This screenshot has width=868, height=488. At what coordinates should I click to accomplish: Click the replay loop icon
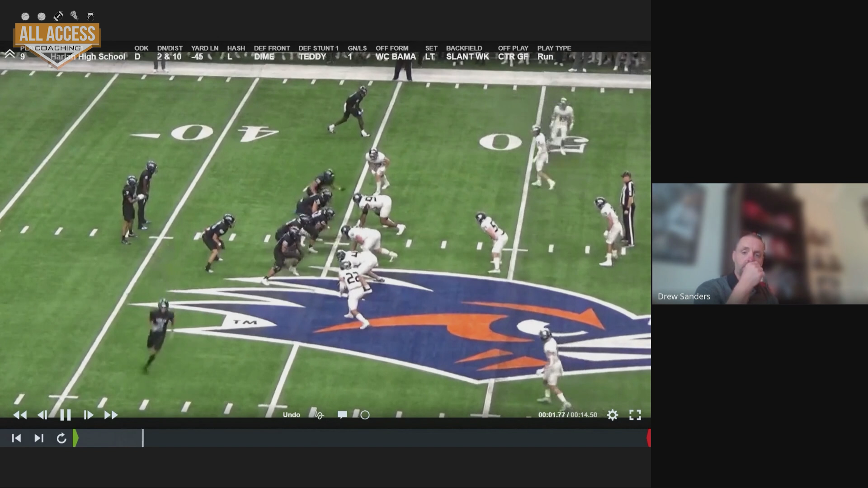[x=61, y=438]
